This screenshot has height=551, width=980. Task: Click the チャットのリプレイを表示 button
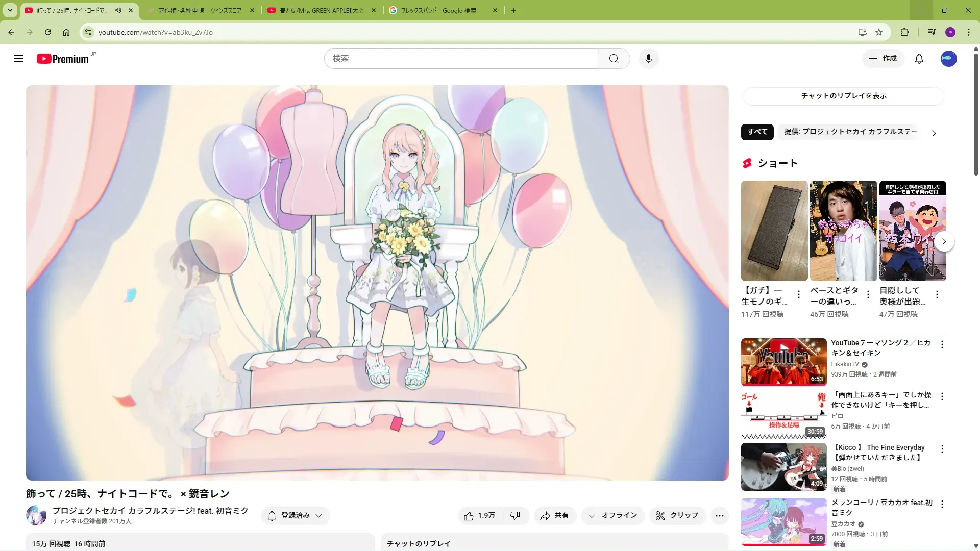coord(843,96)
